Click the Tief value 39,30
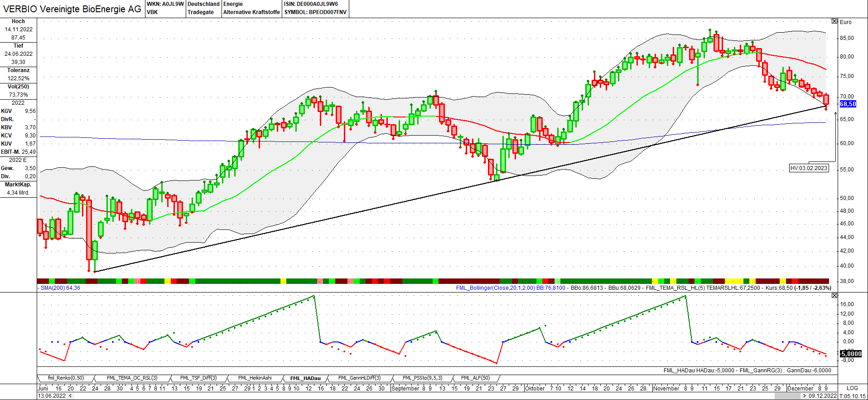868x400 pixels. [x=19, y=62]
